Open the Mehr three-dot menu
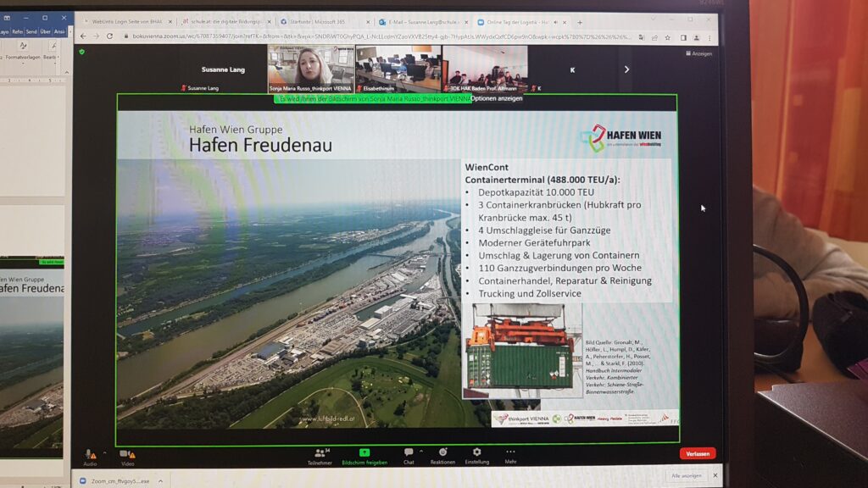 pos(510,456)
